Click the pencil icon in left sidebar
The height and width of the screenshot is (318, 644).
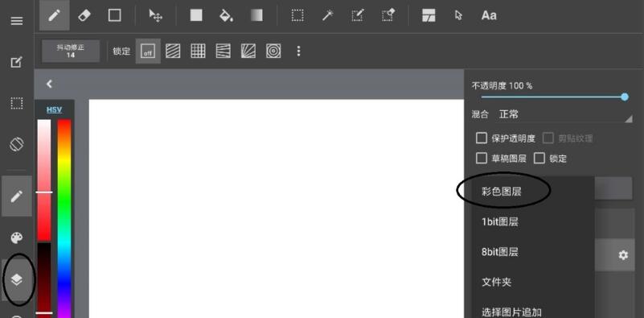(16, 196)
